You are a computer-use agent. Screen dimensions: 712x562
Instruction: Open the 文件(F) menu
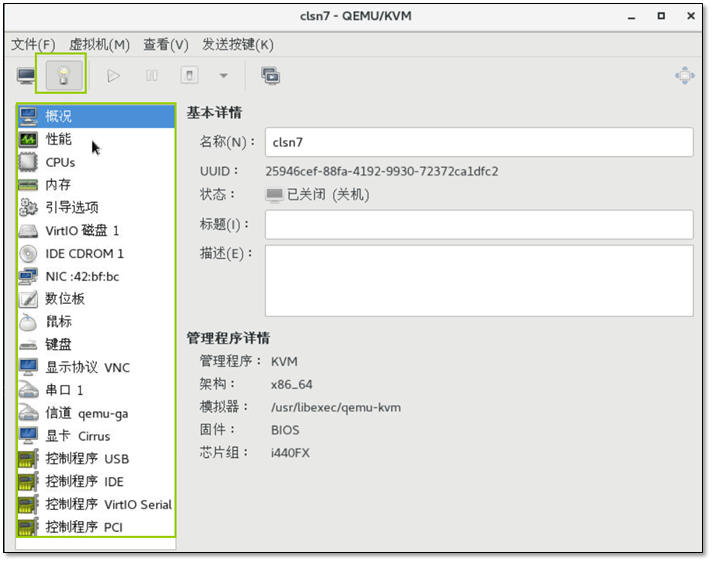(33, 44)
